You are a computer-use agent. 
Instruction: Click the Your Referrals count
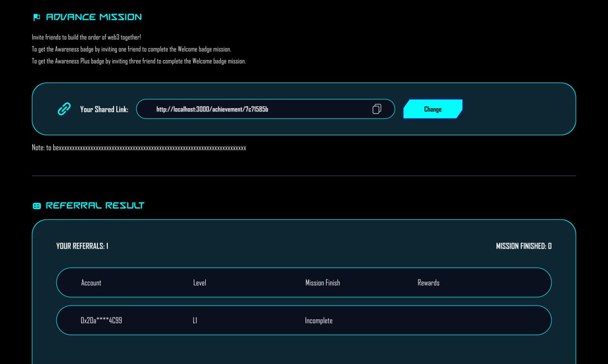tap(82, 246)
